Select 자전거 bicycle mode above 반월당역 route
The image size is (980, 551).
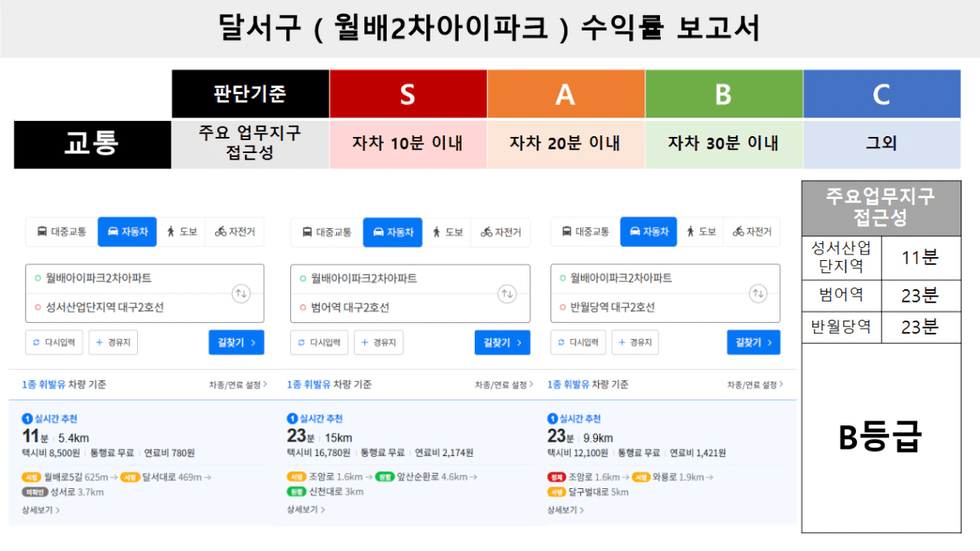(x=752, y=232)
